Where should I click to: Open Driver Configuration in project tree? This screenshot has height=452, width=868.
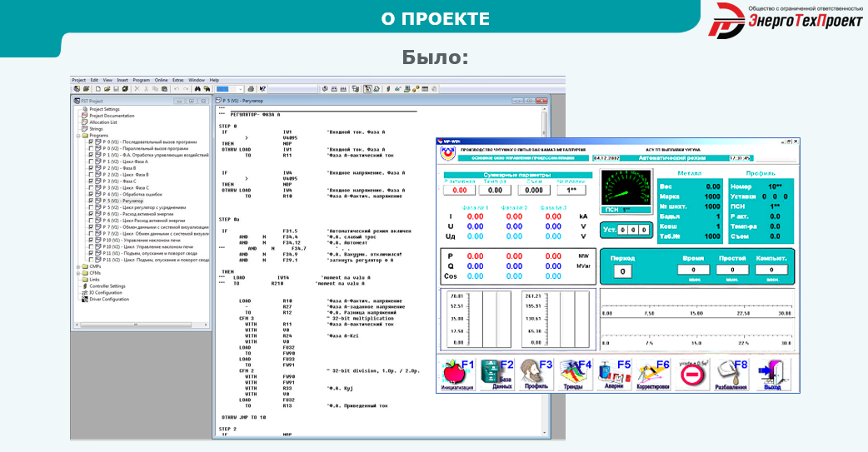click(109, 300)
